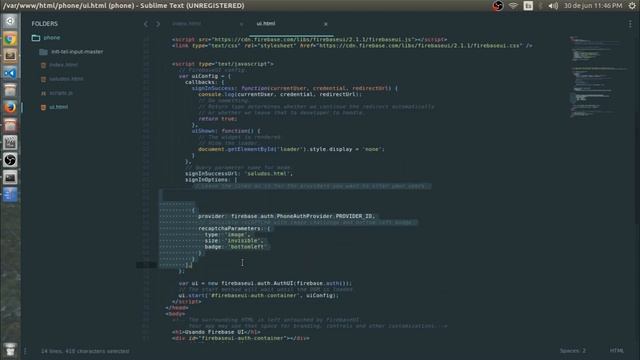Collapse the phone folder in sidebar
640x360 pixels.
[51, 38]
